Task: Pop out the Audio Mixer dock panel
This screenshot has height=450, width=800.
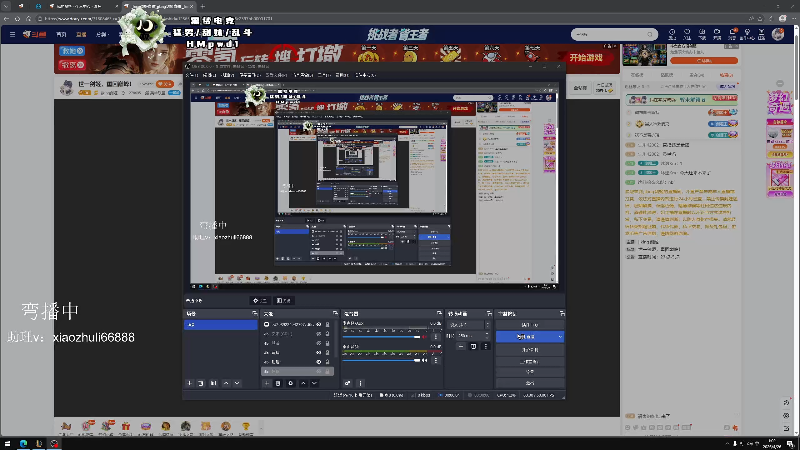Action: [x=439, y=313]
